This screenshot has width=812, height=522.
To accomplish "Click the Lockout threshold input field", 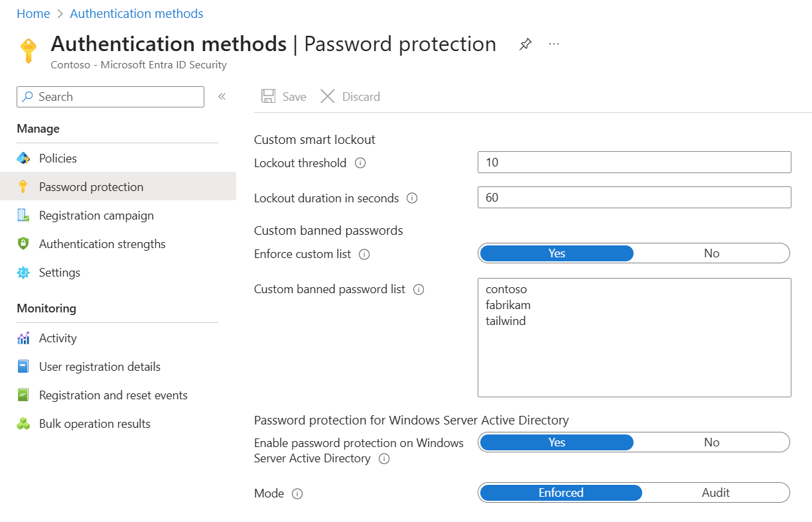I will (x=634, y=163).
